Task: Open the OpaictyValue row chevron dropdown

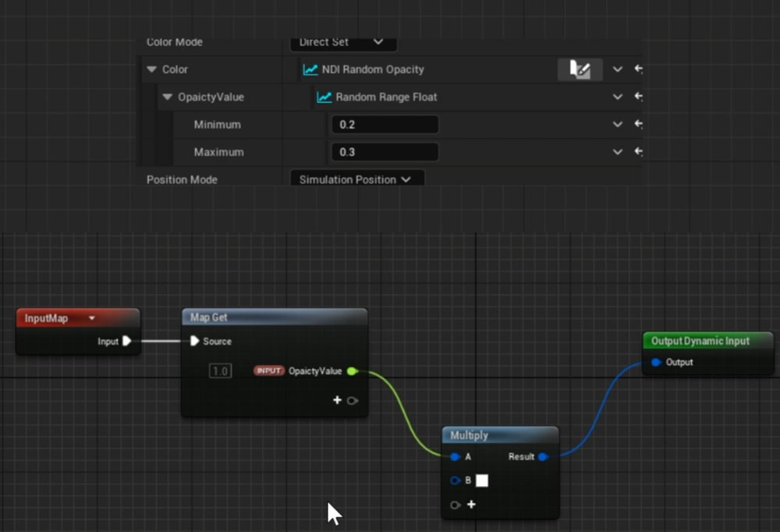Action: click(x=617, y=97)
